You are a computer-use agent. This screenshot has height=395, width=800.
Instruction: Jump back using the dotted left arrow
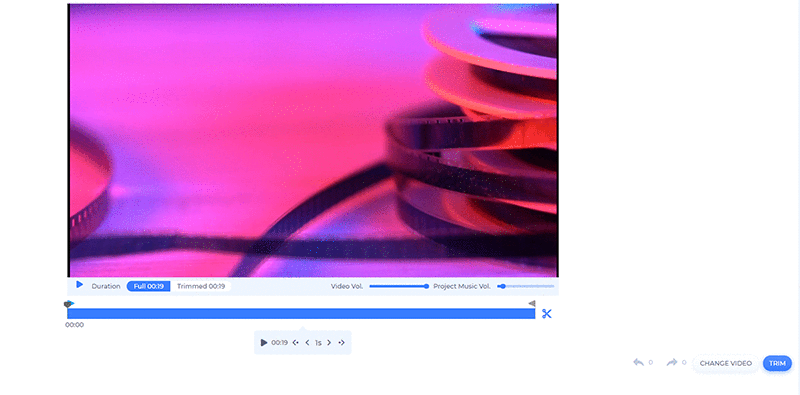pyautogui.click(x=295, y=342)
